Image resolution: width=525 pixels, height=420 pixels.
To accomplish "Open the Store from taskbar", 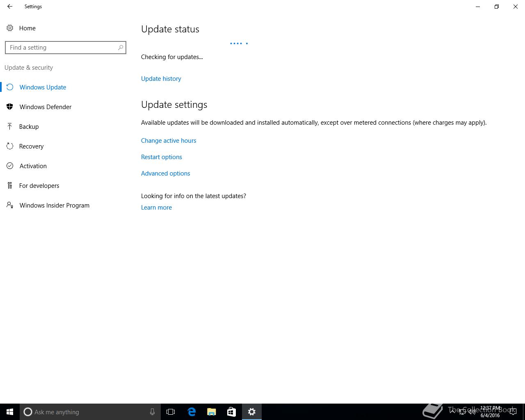I will click(231, 412).
